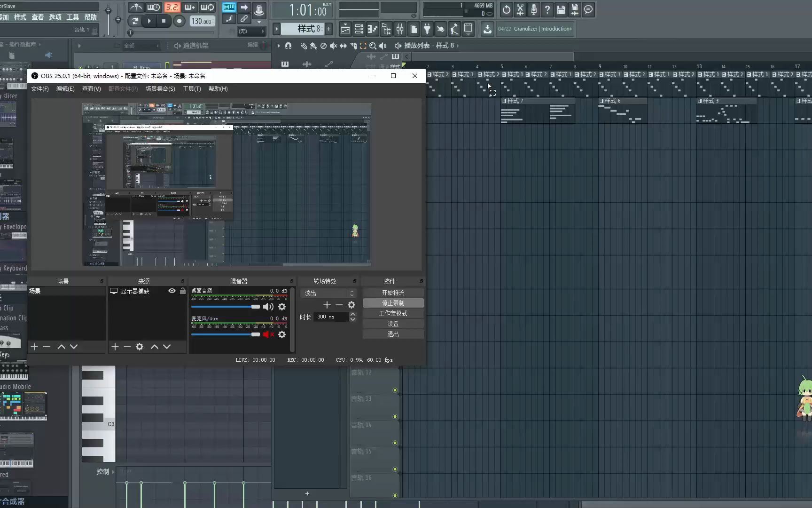Add a scene with plus icon

pyautogui.click(x=34, y=347)
